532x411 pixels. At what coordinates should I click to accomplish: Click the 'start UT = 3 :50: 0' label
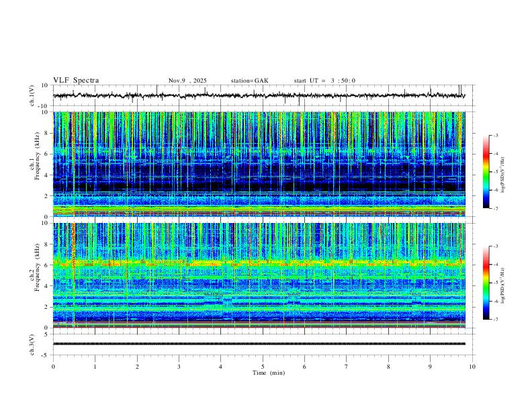[x=324, y=81]
